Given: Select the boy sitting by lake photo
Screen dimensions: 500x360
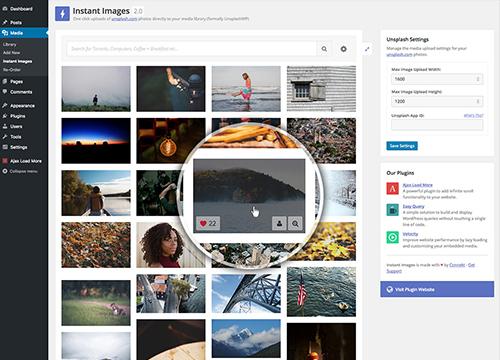Looking at the screenshot, I should (x=96, y=193).
